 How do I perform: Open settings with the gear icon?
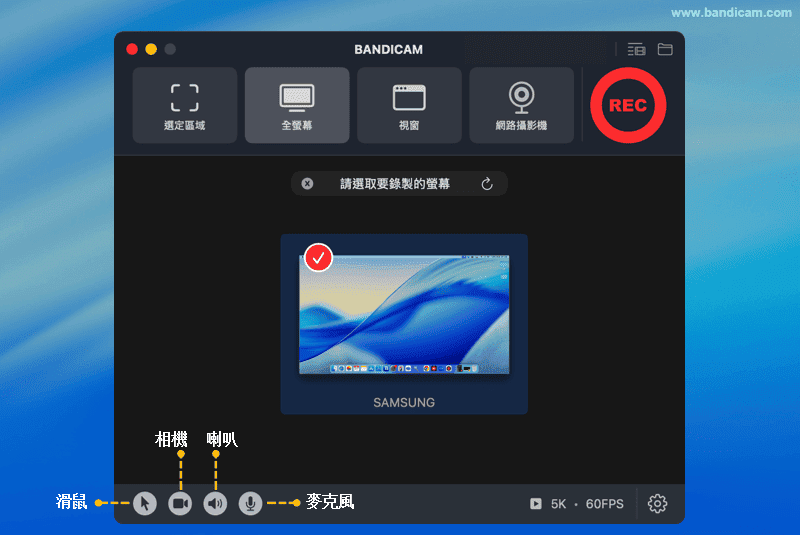(657, 503)
